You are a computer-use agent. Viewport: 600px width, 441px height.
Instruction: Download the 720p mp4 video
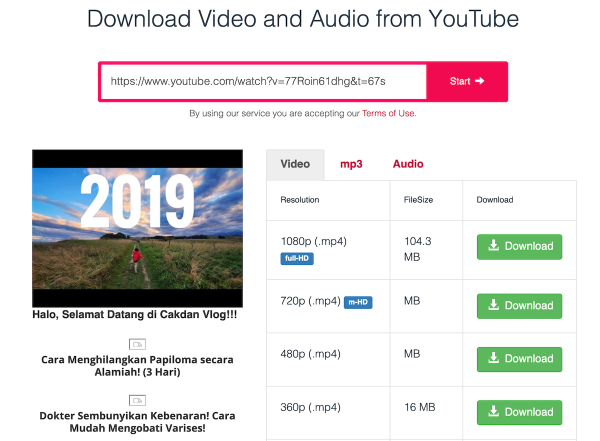(x=519, y=306)
